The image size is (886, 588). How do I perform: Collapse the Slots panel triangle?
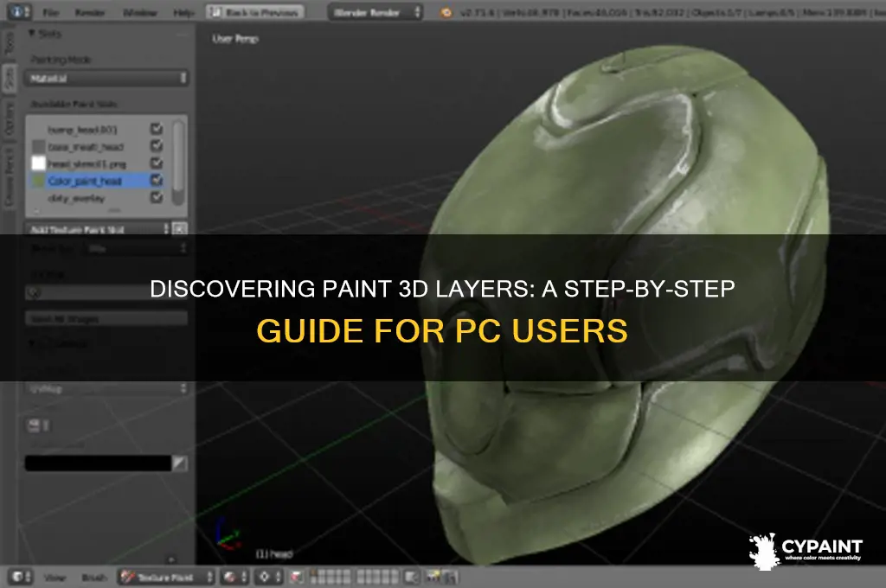pos(32,34)
